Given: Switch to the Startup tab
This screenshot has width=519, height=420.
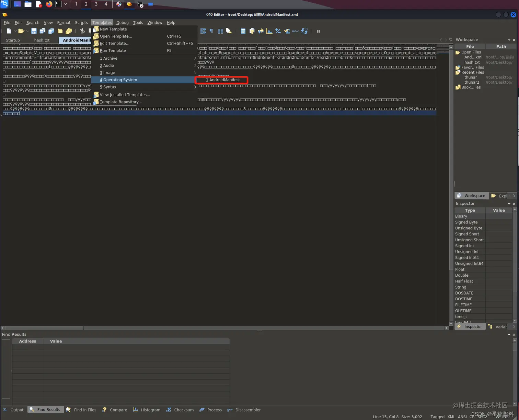Looking at the screenshot, I should point(13,40).
